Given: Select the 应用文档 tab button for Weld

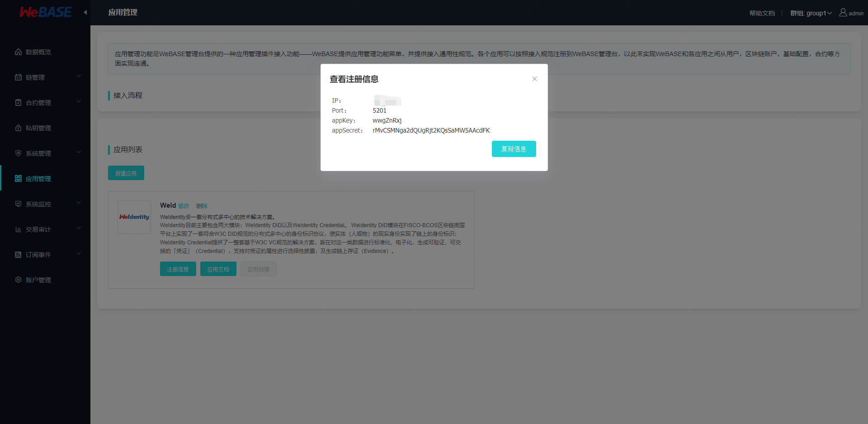Looking at the screenshot, I should (x=218, y=269).
